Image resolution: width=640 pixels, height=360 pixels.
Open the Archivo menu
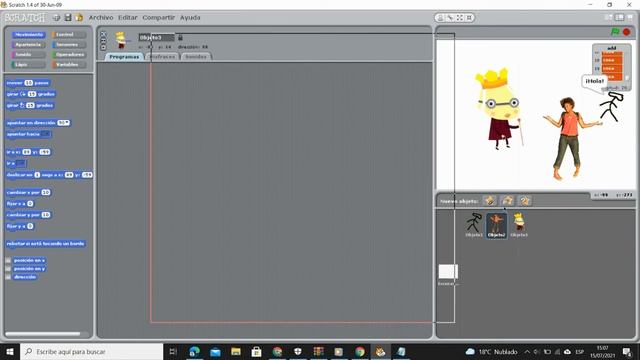click(101, 18)
